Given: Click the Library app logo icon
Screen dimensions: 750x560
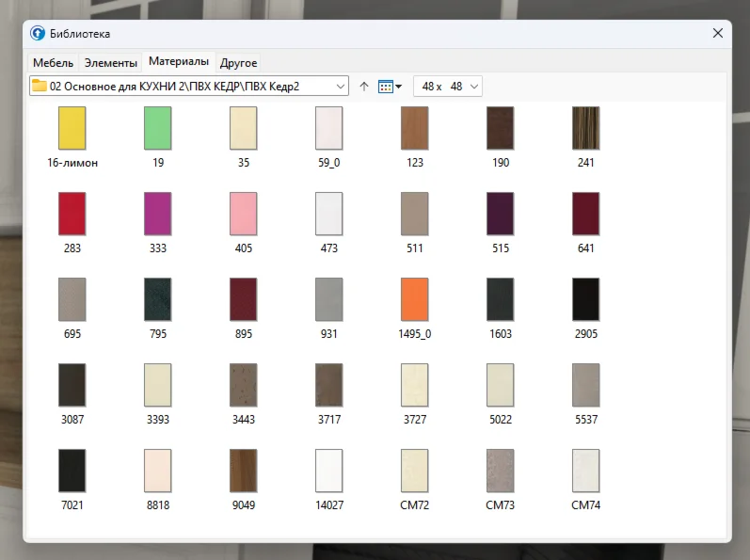Looking at the screenshot, I should pos(38,34).
